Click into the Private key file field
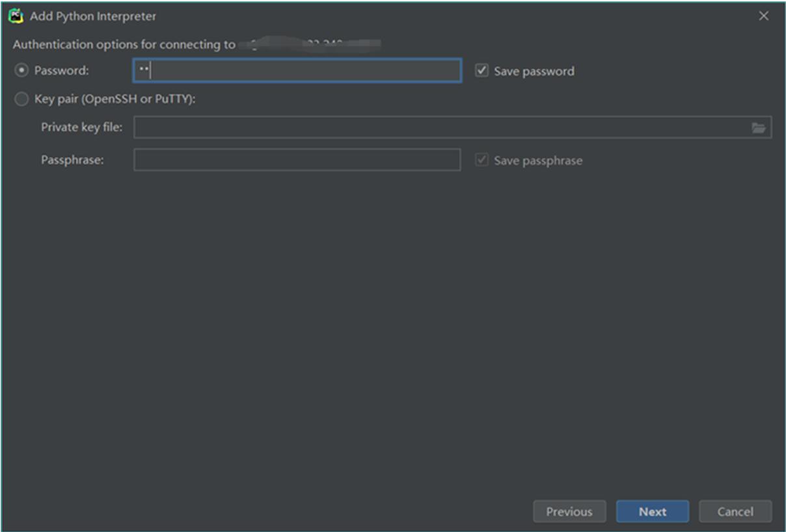The image size is (786, 532). click(x=442, y=128)
